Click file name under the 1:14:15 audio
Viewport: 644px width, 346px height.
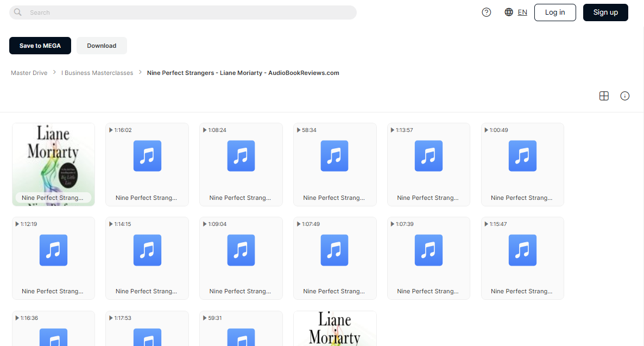click(146, 291)
